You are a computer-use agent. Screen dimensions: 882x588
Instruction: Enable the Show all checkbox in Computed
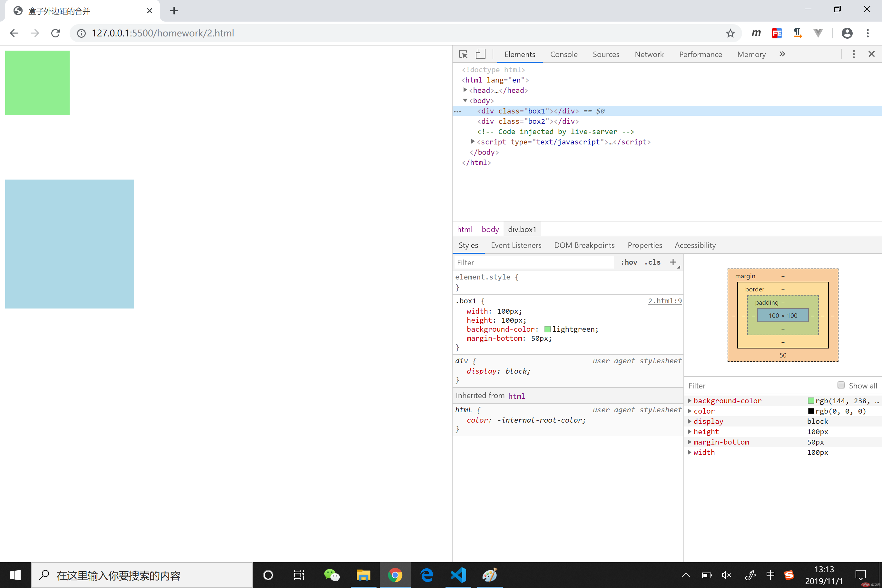(841, 385)
